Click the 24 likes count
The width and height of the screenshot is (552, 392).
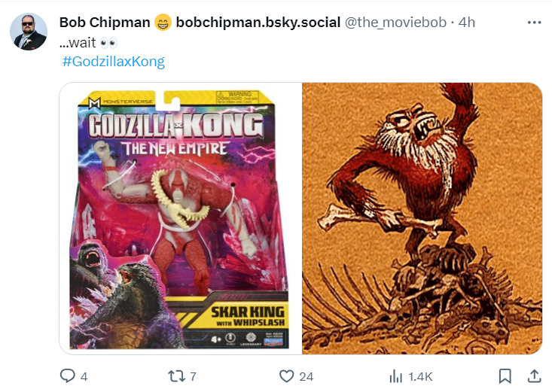(x=306, y=377)
